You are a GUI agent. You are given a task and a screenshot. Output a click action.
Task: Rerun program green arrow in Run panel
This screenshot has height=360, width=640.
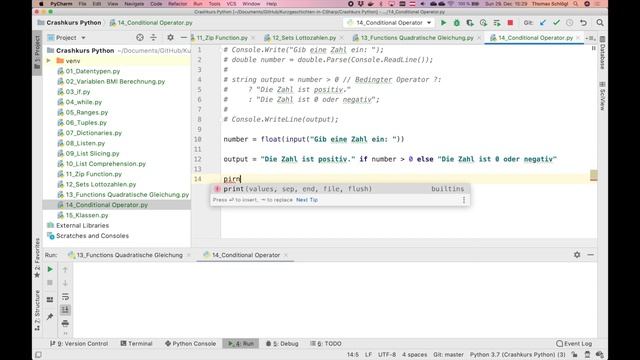coord(50,269)
